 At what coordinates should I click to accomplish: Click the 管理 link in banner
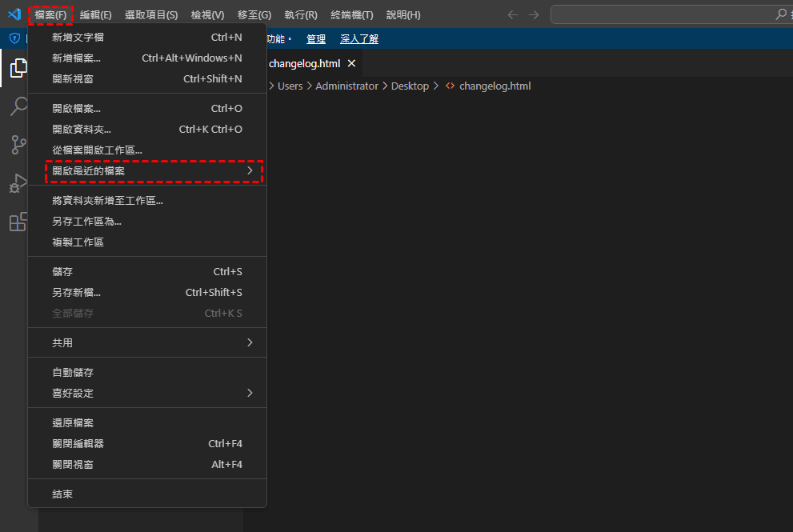tap(316, 39)
